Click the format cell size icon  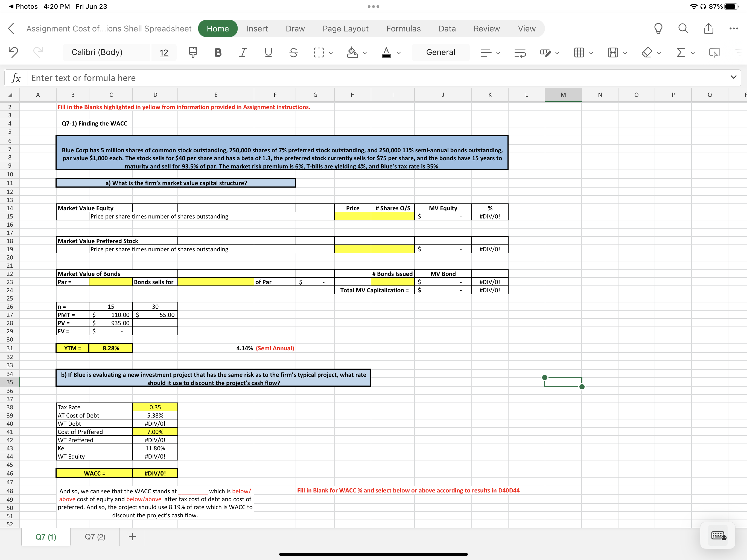[x=612, y=52]
